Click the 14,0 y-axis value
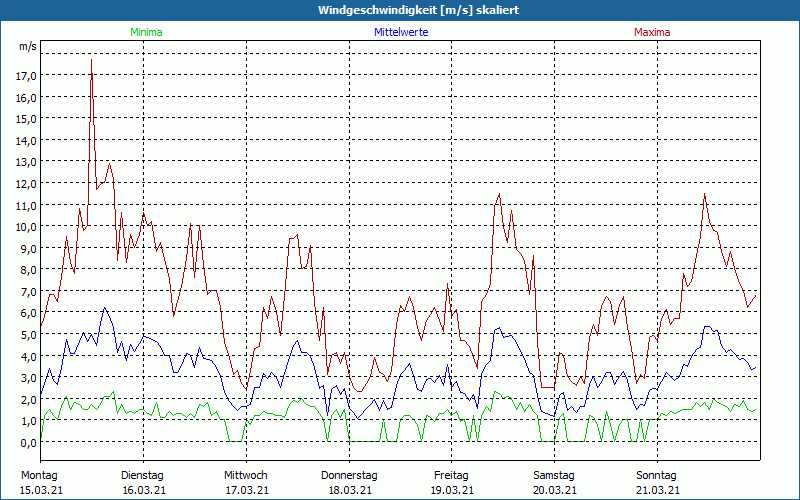This screenshot has height=500, width=800. (27, 141)
